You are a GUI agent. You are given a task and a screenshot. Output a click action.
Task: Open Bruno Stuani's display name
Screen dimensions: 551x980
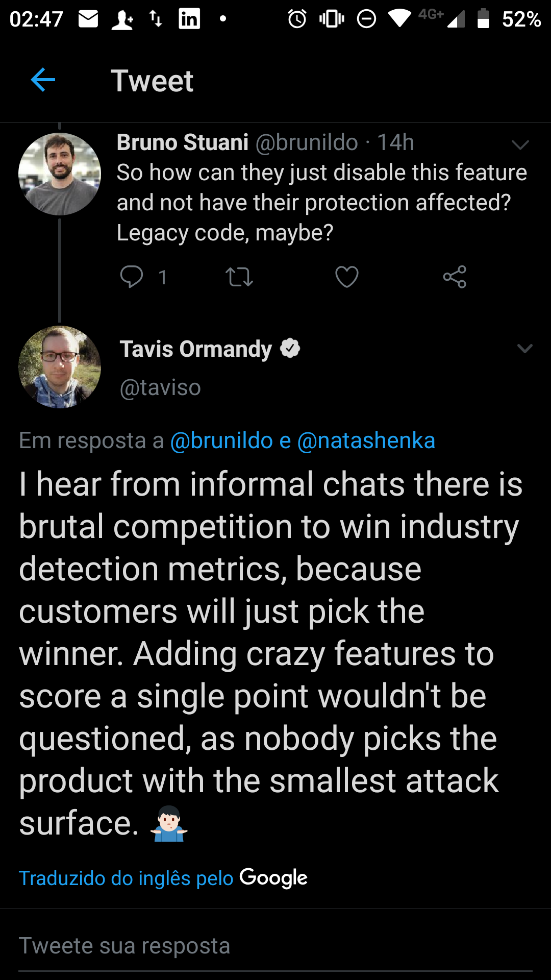183,142
